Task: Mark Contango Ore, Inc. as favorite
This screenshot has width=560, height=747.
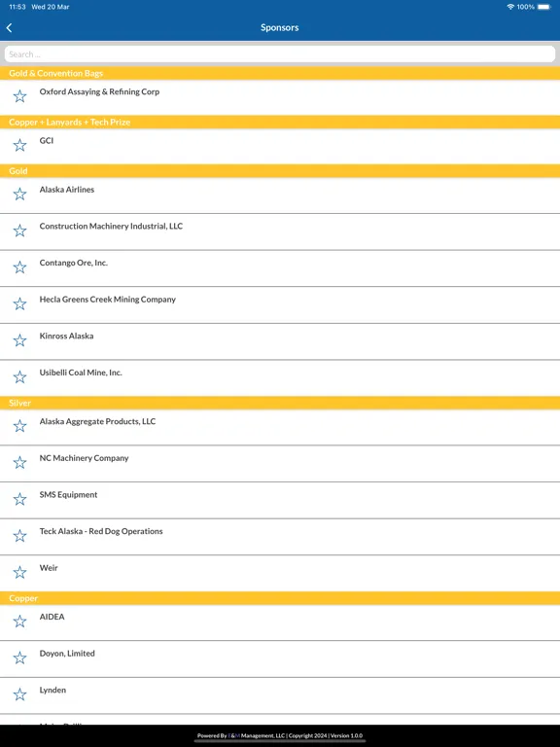Action: [x=19, y=267]
